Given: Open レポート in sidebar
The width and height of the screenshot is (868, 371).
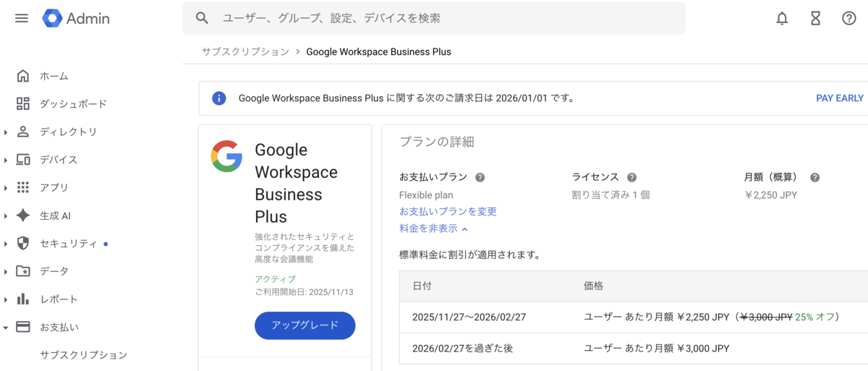Looking at the screenshot, I should (59, 299).
